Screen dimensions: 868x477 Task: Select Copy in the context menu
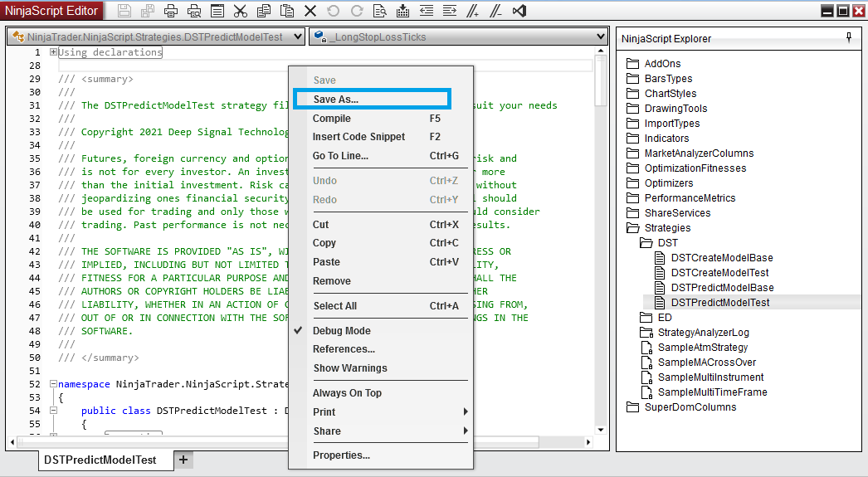(324, 243)
